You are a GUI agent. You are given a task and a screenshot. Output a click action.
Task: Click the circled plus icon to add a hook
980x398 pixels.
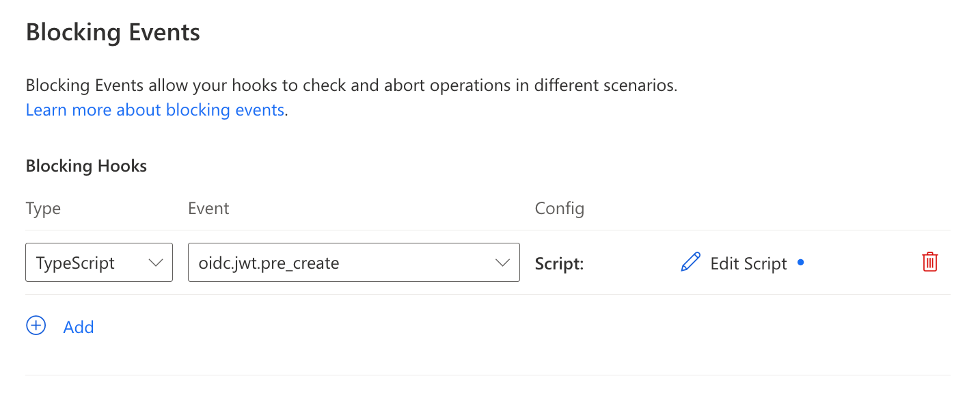point(36,326)
